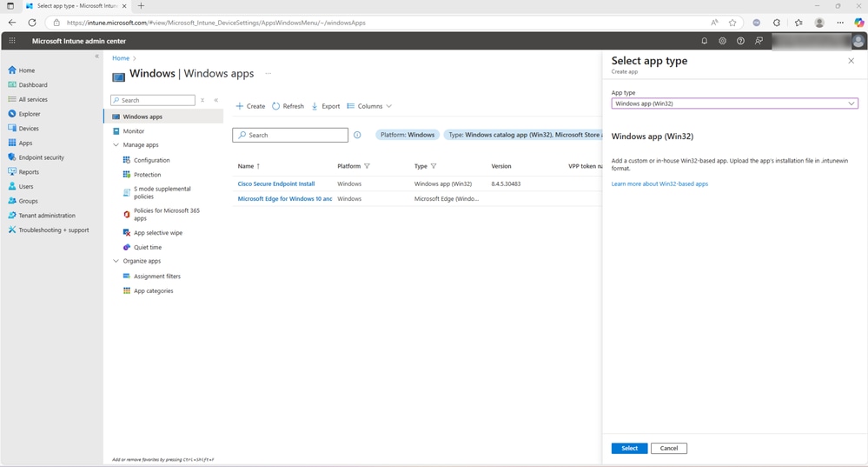Open Learn more about Win32-based apps link

(x=659, y=183)
